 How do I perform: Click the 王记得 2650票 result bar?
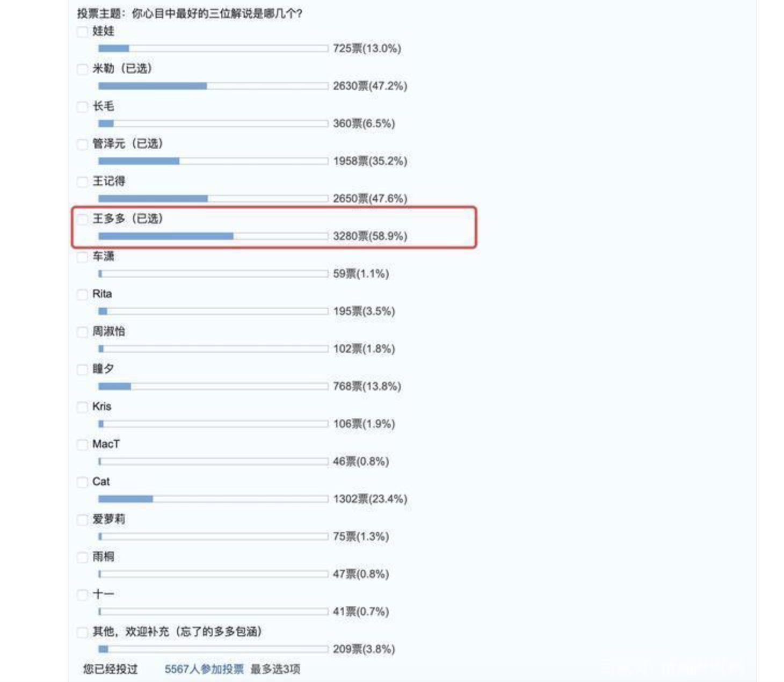[213, 199]
